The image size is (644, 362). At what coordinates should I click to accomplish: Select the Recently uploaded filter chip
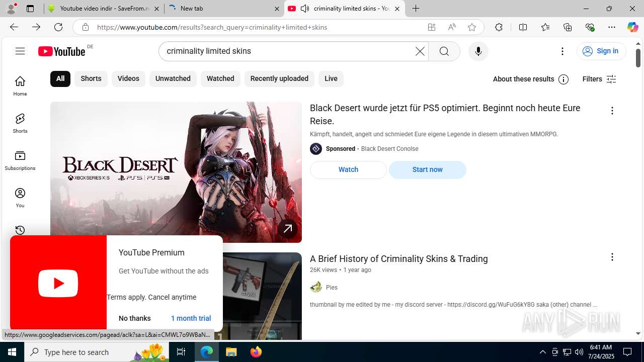pyautogui.click(x=279, y=79)
